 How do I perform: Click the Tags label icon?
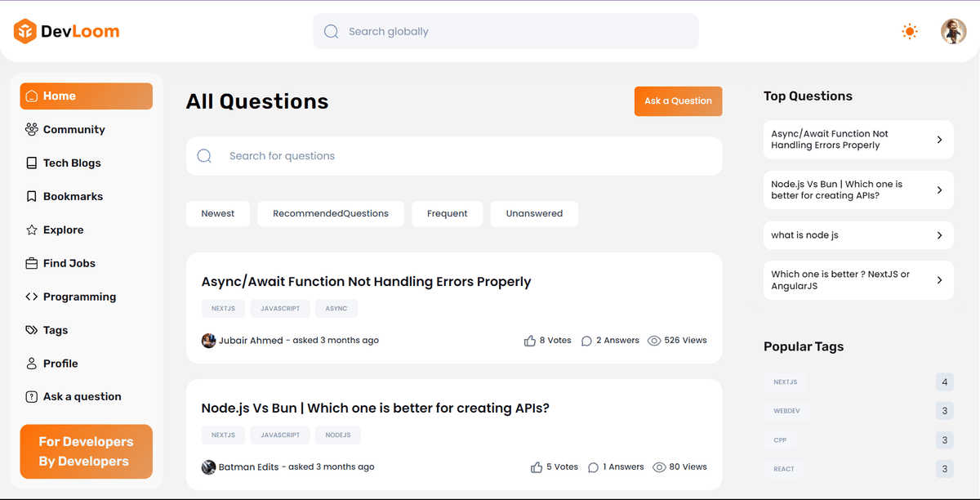tap(32, 330)
